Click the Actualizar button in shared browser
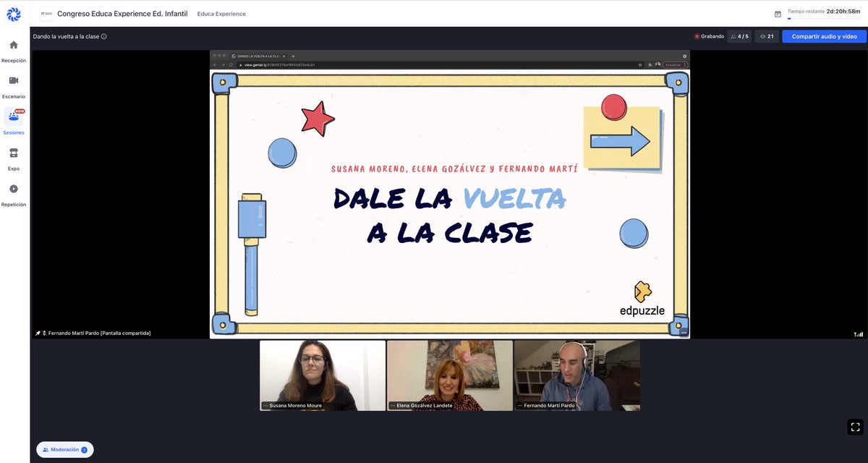Image resolution: width=868 pixels, height=463 pixels. 673,64
